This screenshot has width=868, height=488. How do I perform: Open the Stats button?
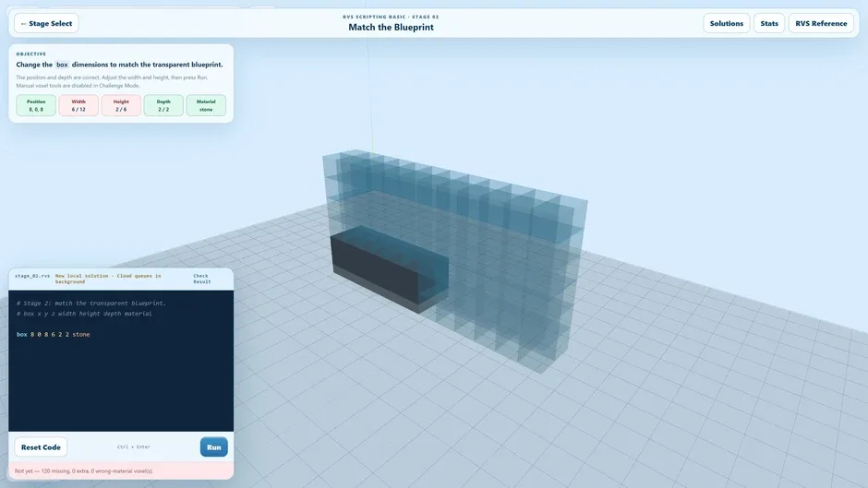[x=769, y=23]
